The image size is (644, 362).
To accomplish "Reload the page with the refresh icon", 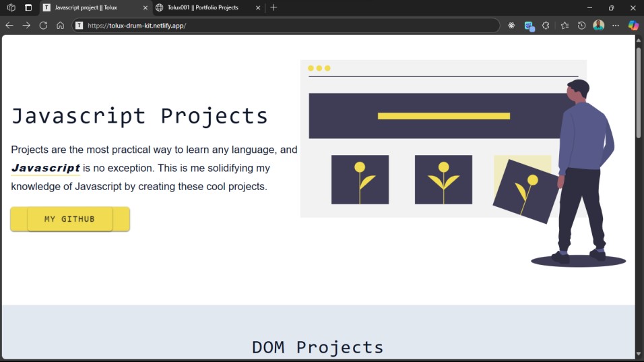I will pos(43,26).
